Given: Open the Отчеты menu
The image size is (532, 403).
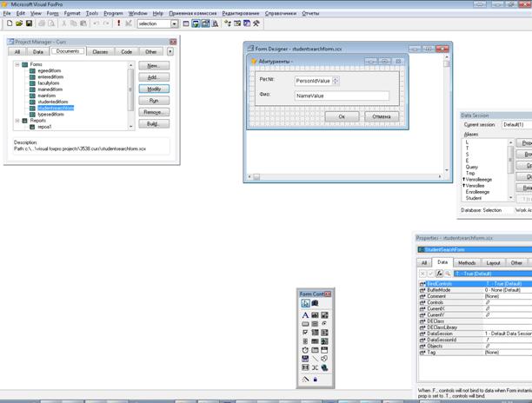Looking at the screenshot, I should coord(310,13).
